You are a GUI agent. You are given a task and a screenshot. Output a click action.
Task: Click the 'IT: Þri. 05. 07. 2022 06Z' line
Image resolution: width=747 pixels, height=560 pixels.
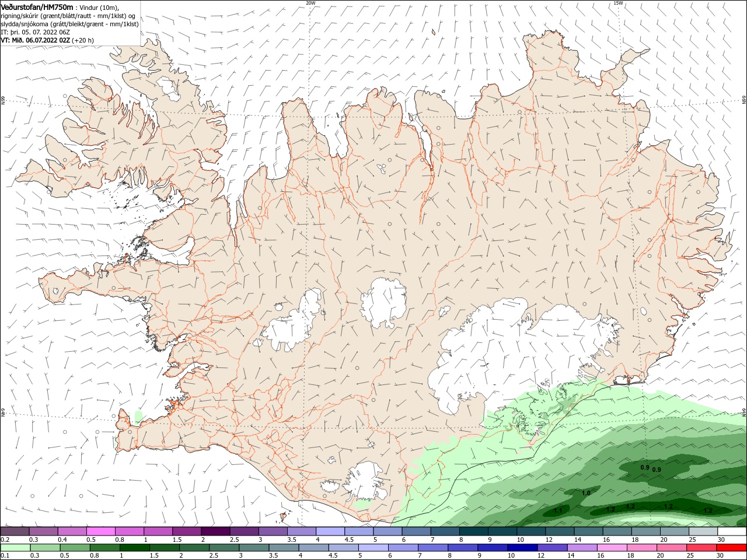point(35,32)
